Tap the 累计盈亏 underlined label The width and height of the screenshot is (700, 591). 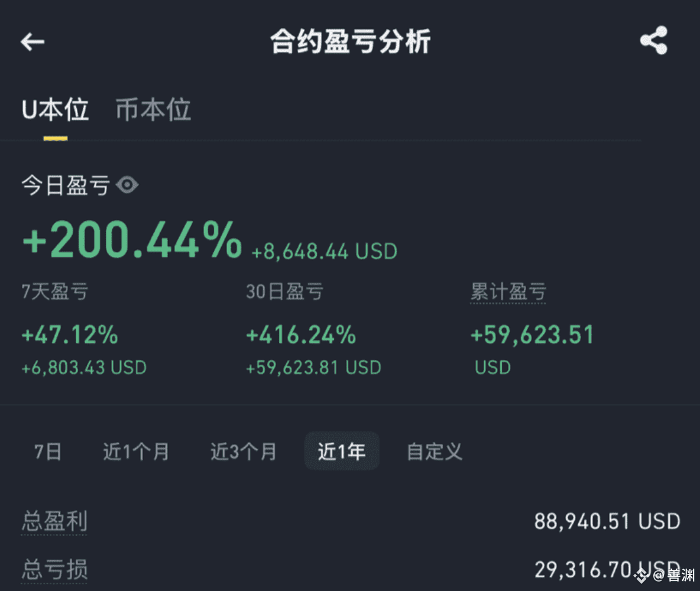(x=508, y=292)
